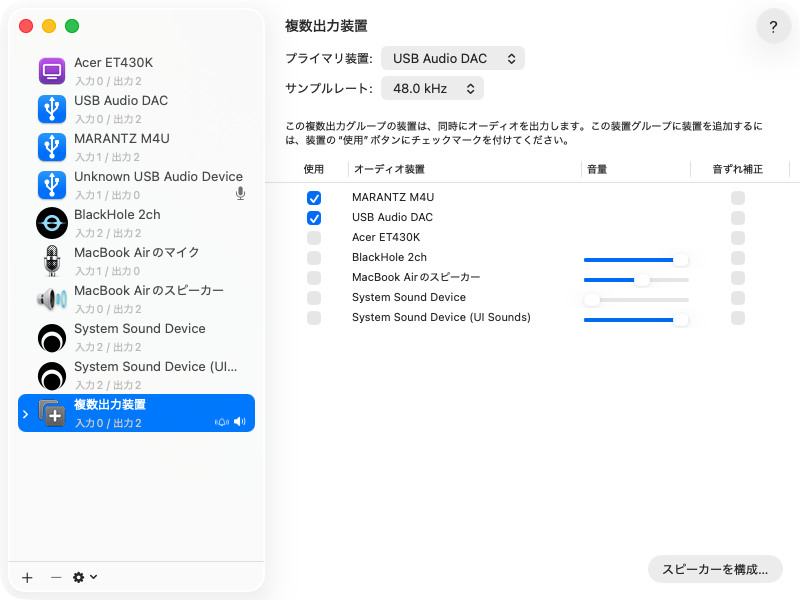Click the MacBook Airのスピーカー volume slider
The width and height of the screenshot is (800, 600).
click(x=636, y=279)
